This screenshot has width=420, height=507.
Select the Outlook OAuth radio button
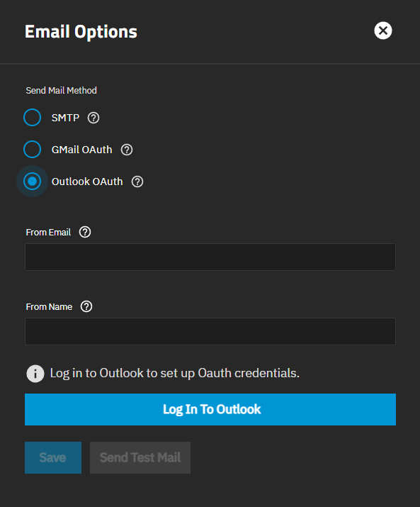tap(33, 181)
